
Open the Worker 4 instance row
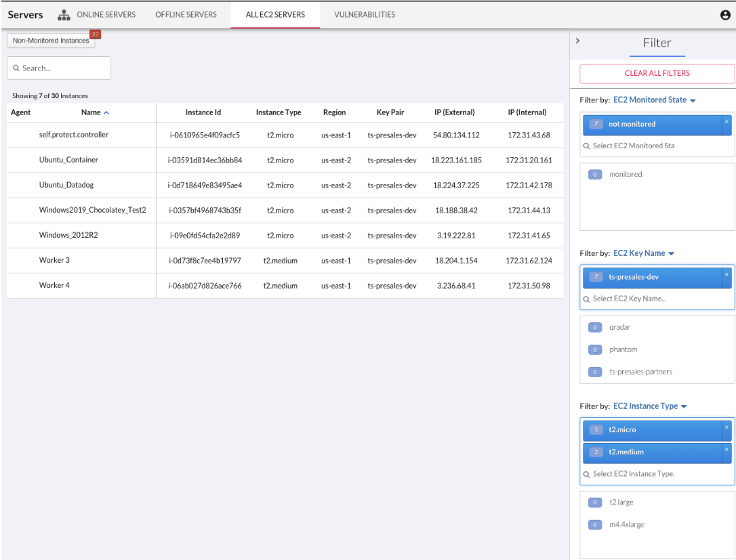click(285, 286)
